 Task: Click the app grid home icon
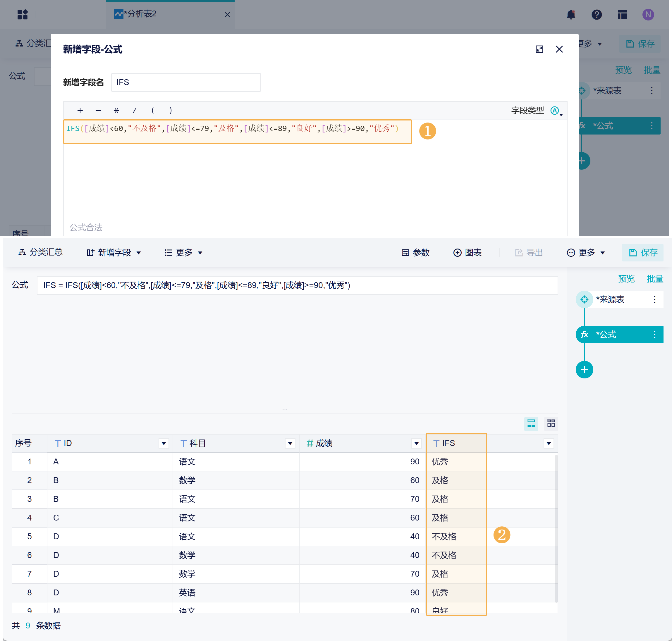coord(23,14)
